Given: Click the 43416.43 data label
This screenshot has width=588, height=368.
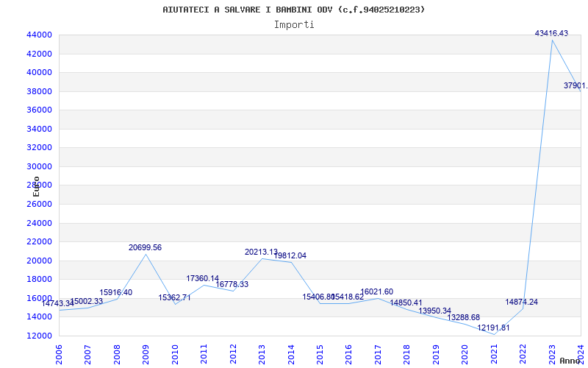Looking at the screenshot, I should 551,33.
